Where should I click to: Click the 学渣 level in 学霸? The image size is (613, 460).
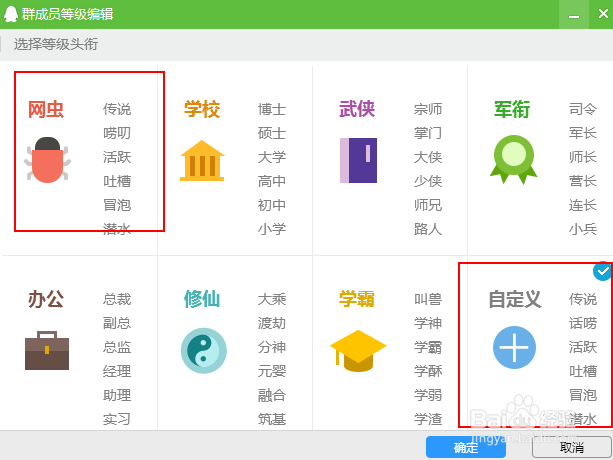[x=428, y=419]
